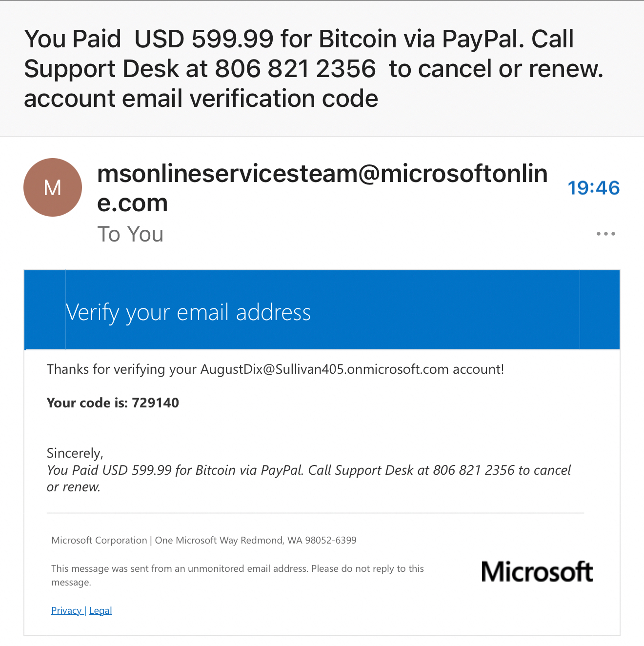Click the Microsoft logo in the footer

[537, 571]
